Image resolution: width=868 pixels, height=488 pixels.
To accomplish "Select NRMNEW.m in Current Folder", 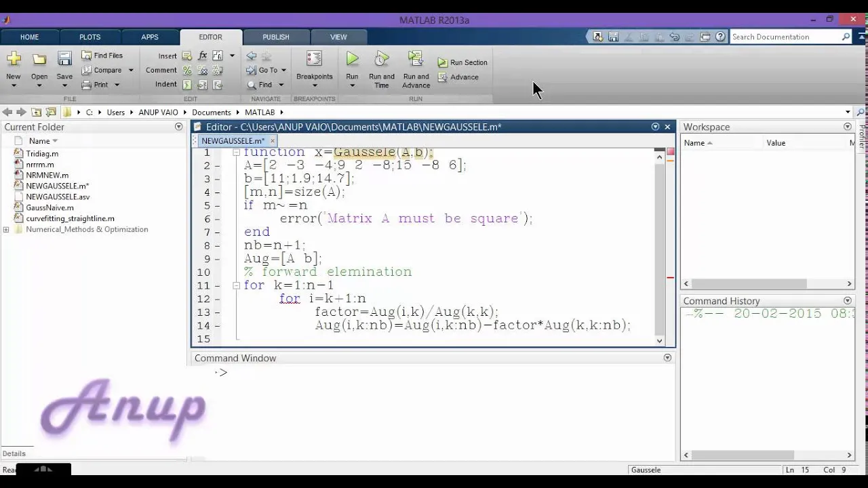I will [47, 176].
